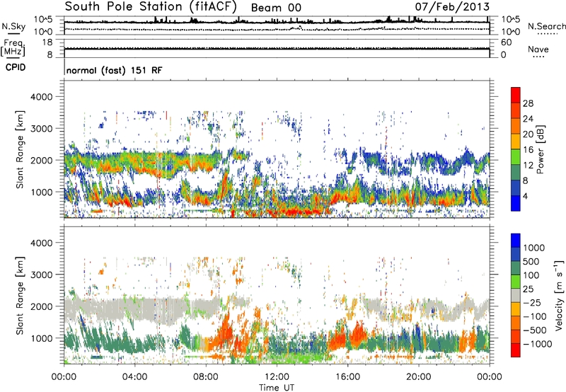
Task: Click '4000' tick on the power panel
Action: (41, 97)
